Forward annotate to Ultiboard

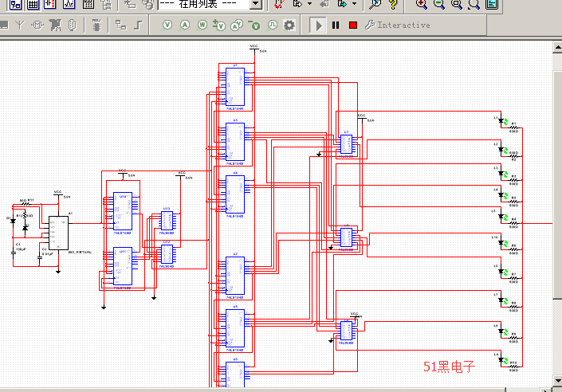click(342, 4)
